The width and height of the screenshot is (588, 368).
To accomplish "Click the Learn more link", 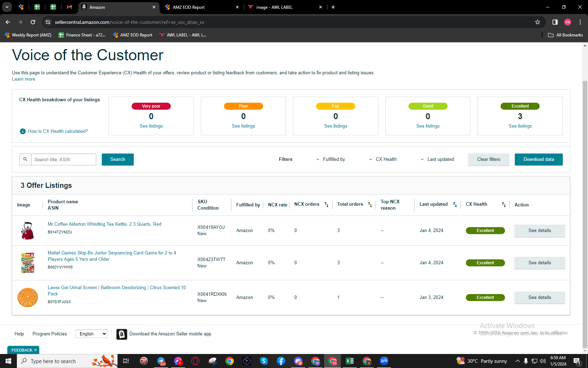I will coord(23,79).
